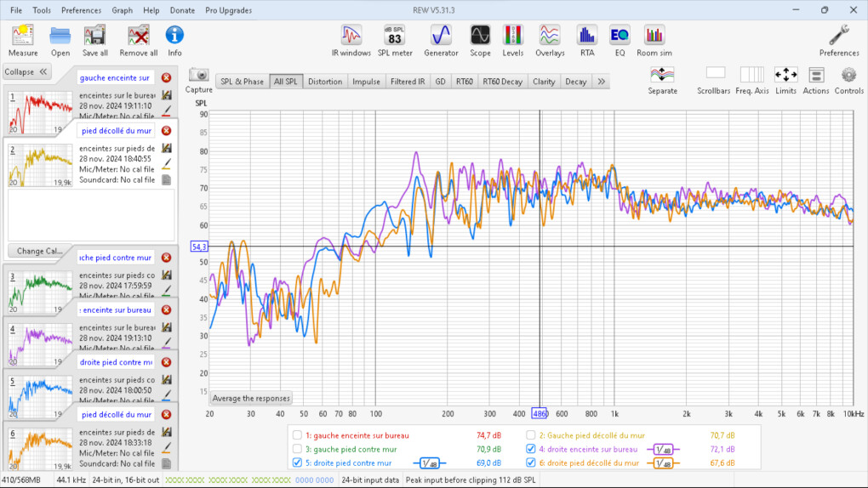The width and height of the screenshot is (868, 488).
Task: Select measurement 5 blue thumbnail
Action: pyautogui.click(x=40, y=396)
